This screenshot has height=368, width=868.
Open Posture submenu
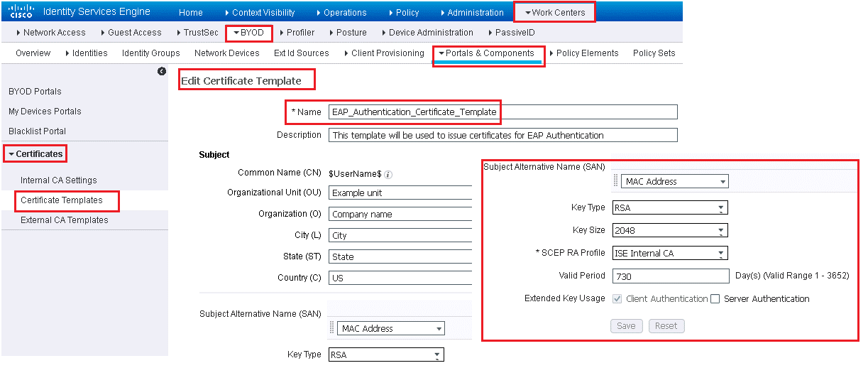348,33
